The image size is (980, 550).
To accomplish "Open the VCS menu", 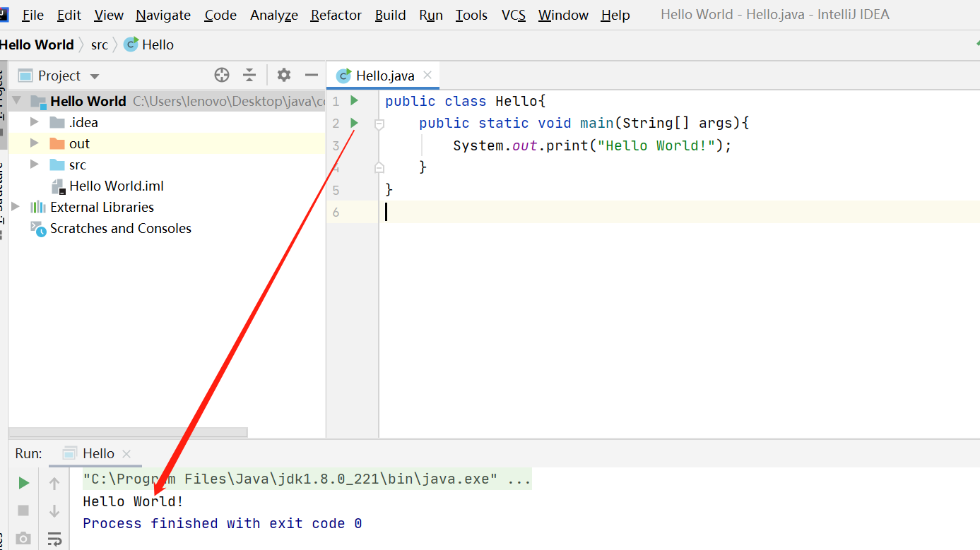I will (514, 15).
